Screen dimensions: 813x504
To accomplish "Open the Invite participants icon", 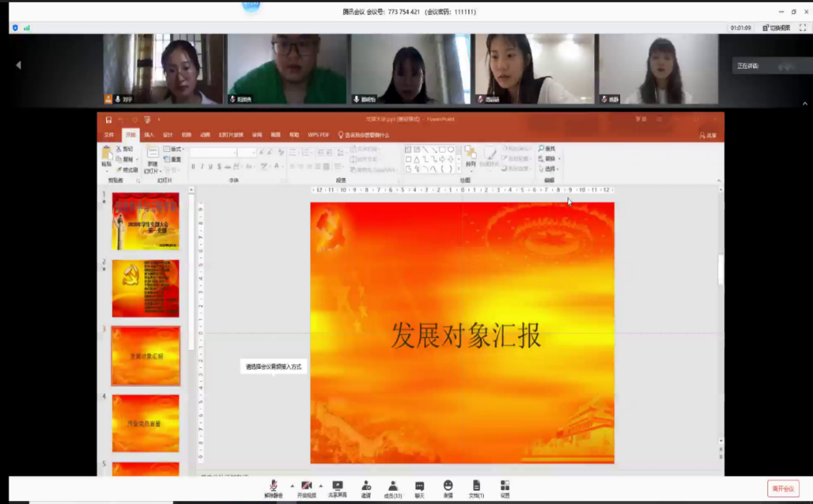I will (365, 488).
